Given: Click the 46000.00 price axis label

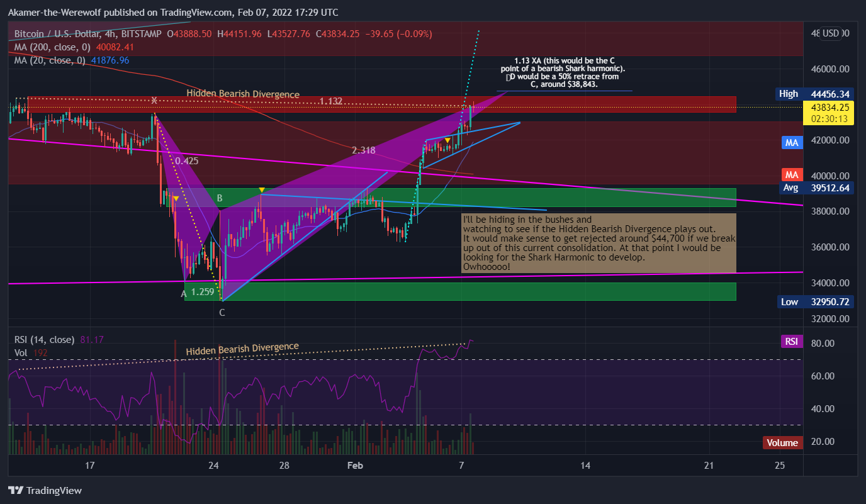Looking at the screenshot, I should pyautogui.click(x=829, y=69).
